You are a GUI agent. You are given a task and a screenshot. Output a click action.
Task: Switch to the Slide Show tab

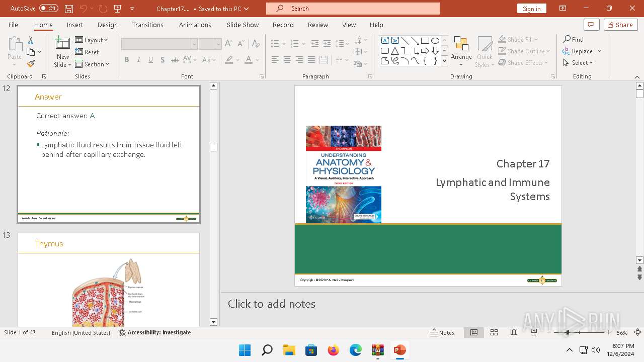(x=243, y=25)
